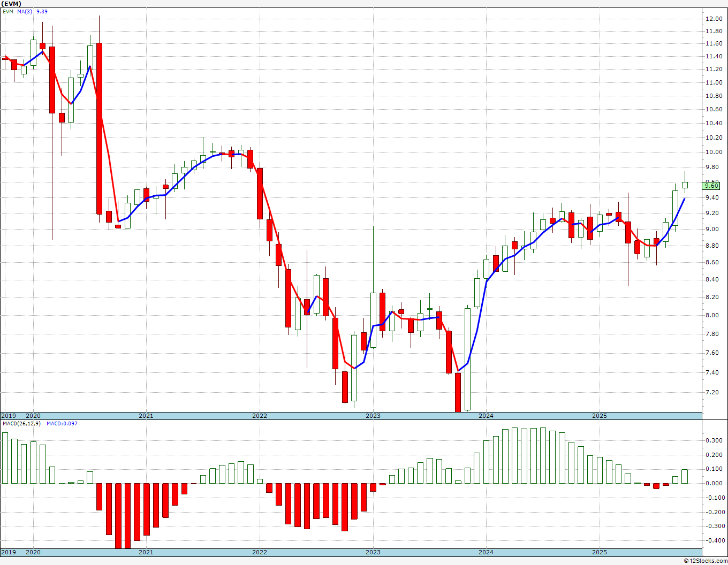Click the MACD:0.097 value readout
This screenshot has width=728, height=565.
pyautogui.click(x=62, y=423)
